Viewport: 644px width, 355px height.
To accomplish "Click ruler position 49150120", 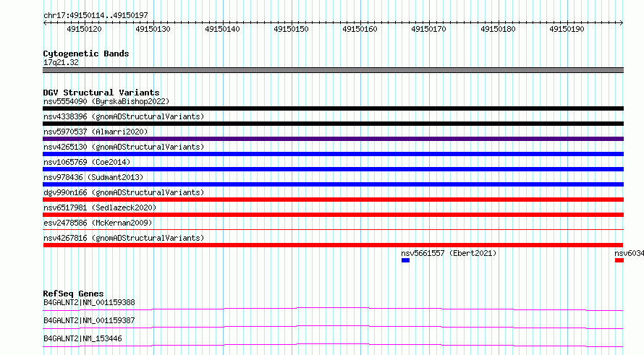I will 84,29.
